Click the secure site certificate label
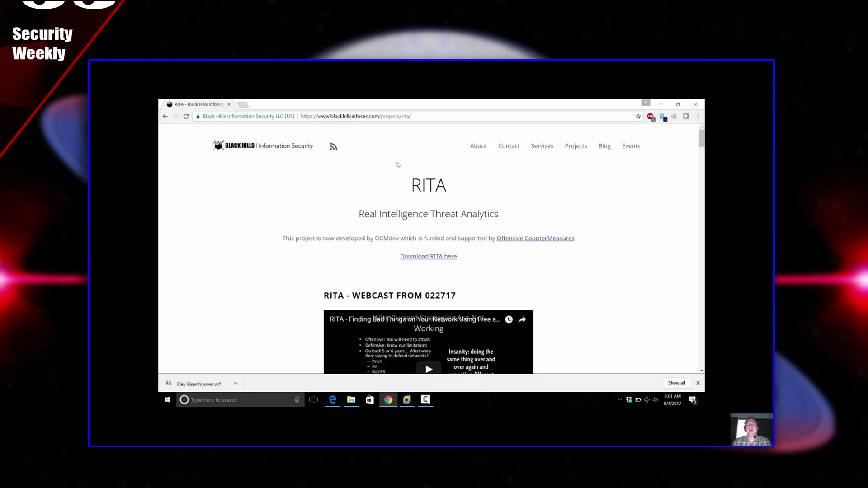The height and width of the screenshot is (488, 868). [x=245, y=116]
